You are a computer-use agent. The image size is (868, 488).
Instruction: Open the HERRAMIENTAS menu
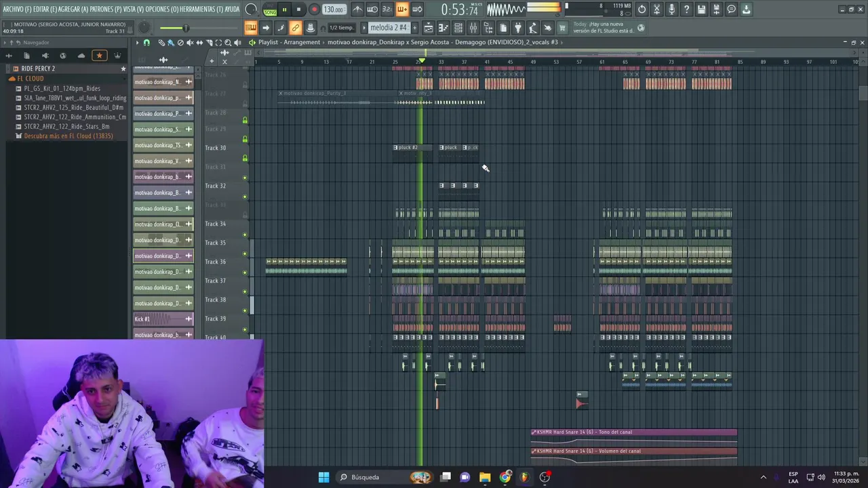pyautogui.click(x=201, y=9)
